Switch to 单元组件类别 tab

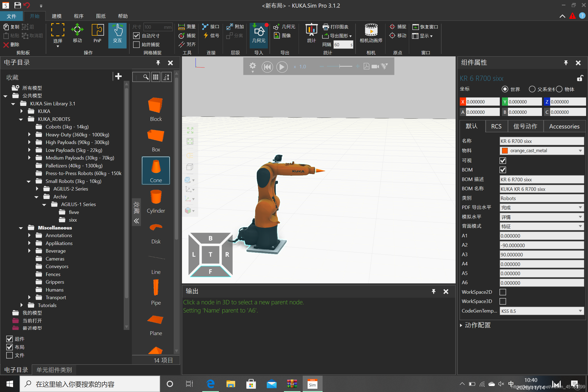coord(54,370)
